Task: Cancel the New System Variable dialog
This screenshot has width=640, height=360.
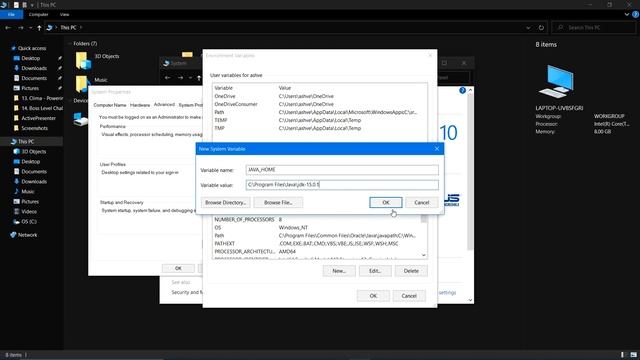Action: pyautogui.click(x=422, y=202)
